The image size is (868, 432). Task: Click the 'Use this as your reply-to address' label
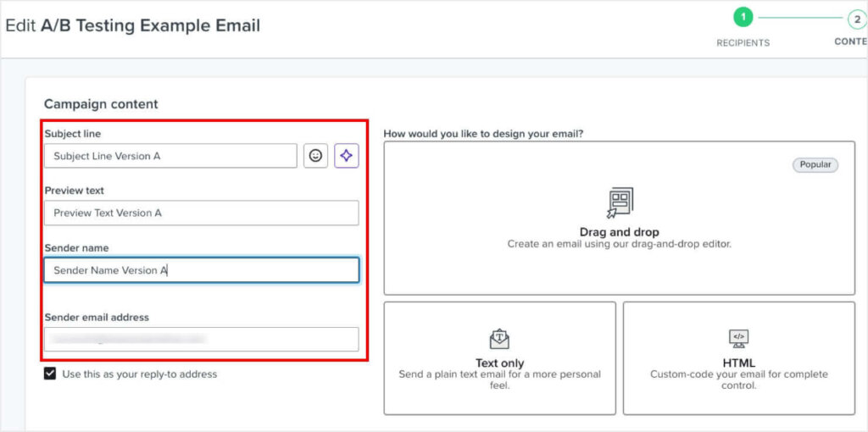(x=139, y=374)
